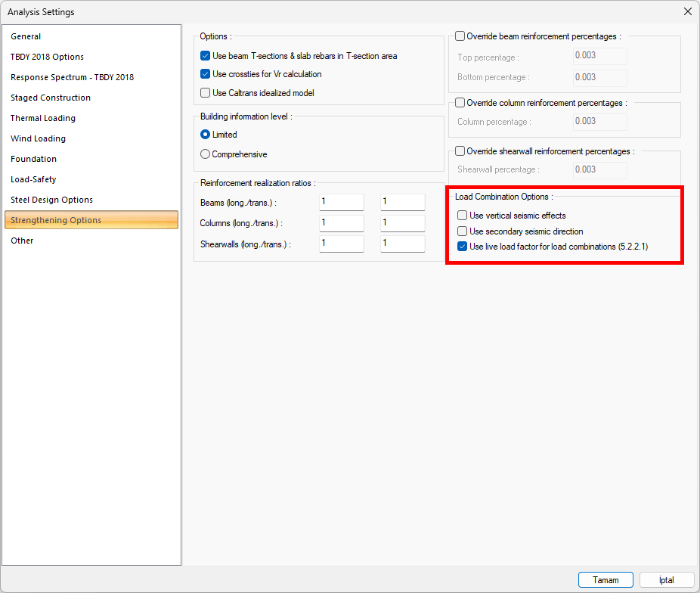
Task: Select Comprehensive building information level
Action: coord(206,154)
